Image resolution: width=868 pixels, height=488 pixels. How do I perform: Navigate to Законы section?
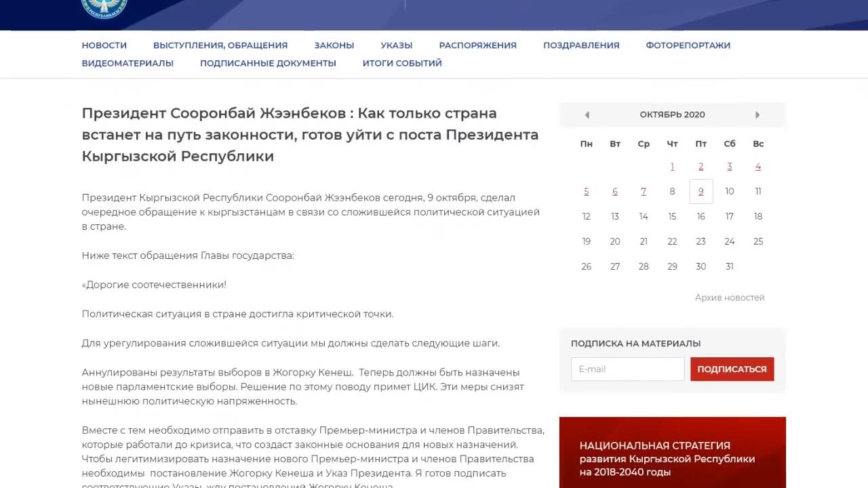pos(334,45)
